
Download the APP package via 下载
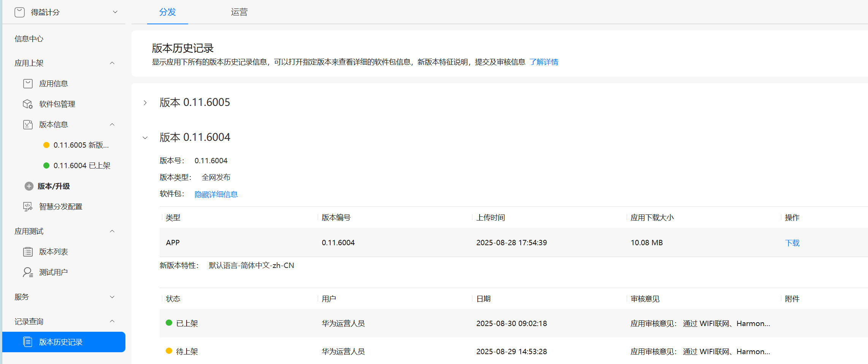792,243
